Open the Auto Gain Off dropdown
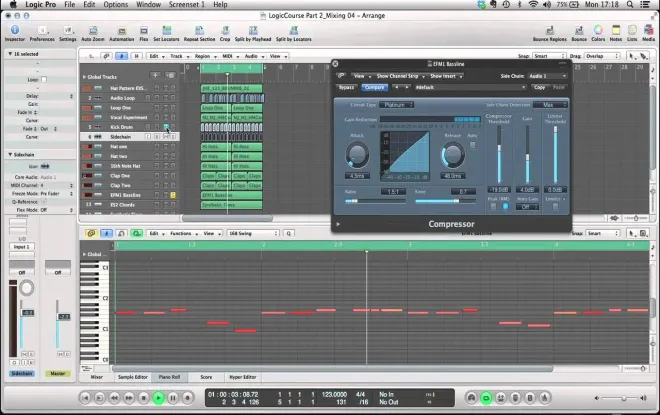The image size is (660, 415). click(527, 207)
